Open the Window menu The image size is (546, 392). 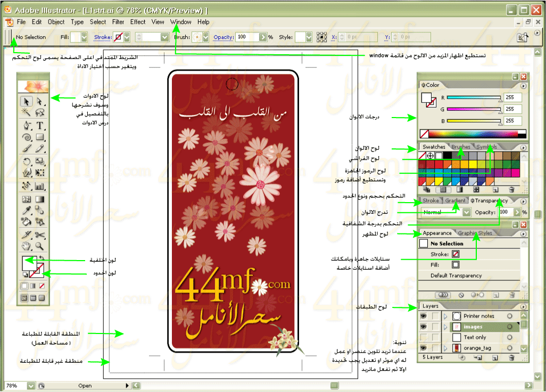tap(181, 22)
